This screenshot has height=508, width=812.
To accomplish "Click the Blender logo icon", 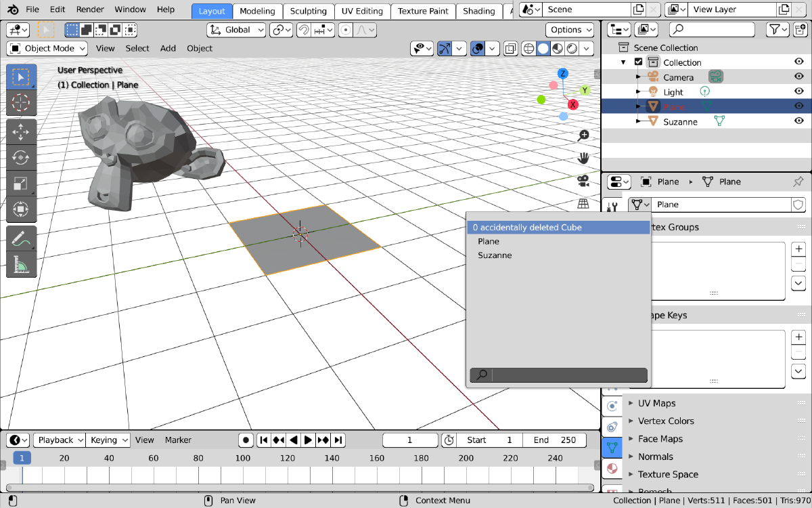I will [13, 9].
